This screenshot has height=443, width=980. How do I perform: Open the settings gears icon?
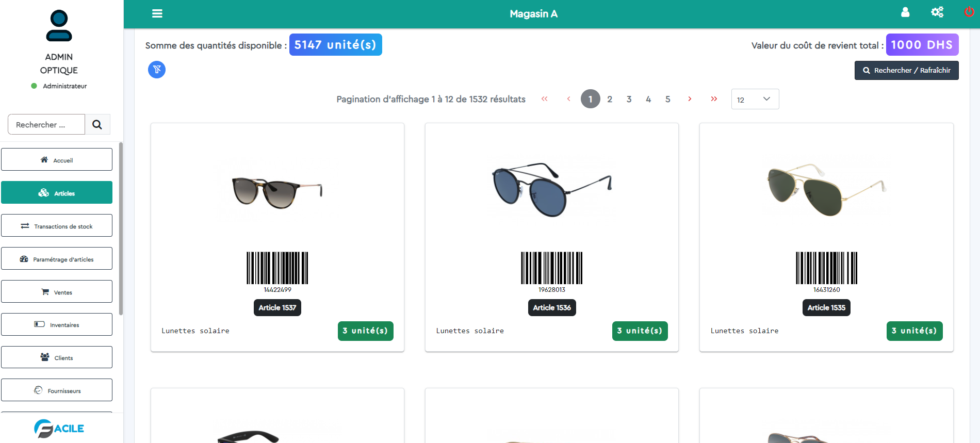937,12
